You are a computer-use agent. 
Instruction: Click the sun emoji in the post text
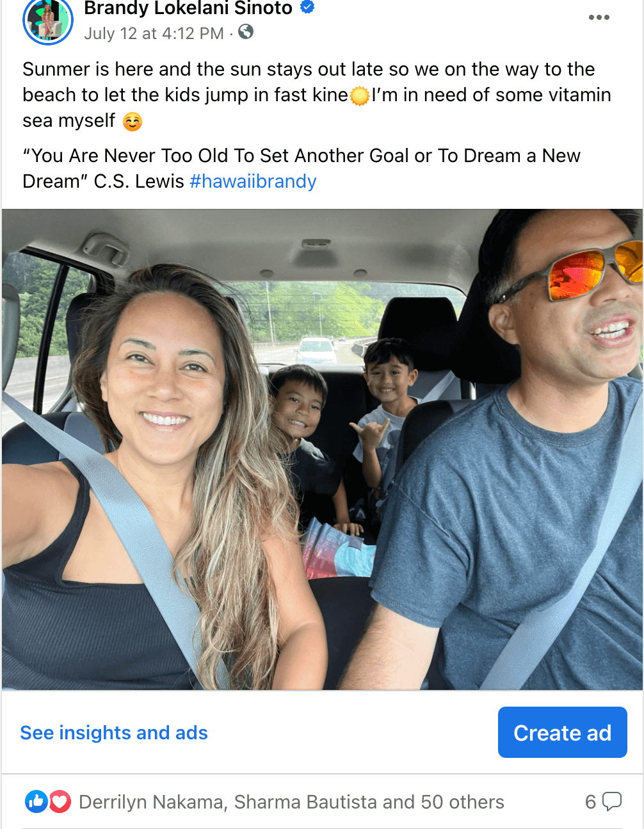[x=360, y=95]
